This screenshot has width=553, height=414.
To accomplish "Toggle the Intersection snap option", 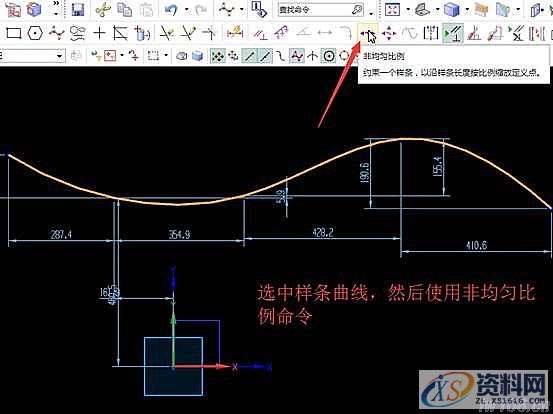I will 312,56.
